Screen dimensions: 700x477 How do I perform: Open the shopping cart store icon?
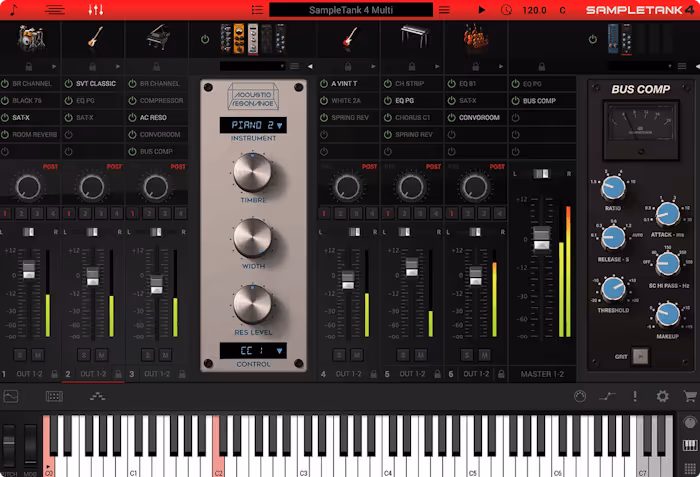point(690,396)
